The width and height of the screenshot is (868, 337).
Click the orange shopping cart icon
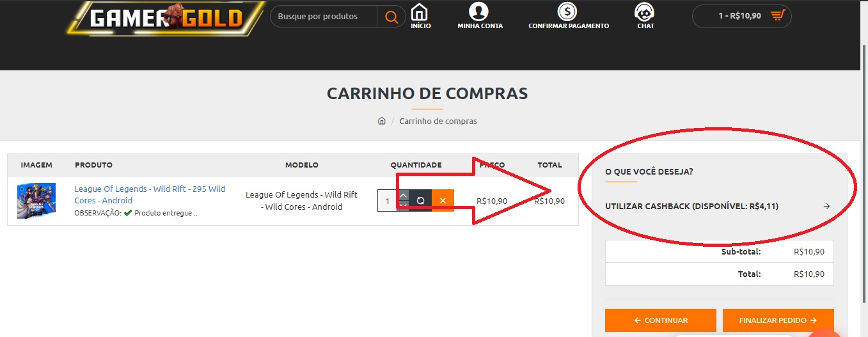click(777, 15)
